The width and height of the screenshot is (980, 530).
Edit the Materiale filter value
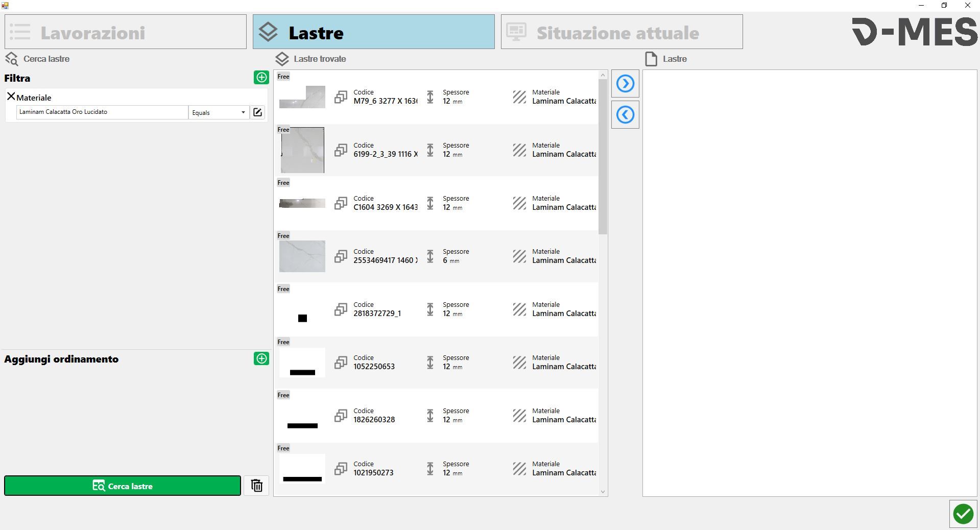258,112
